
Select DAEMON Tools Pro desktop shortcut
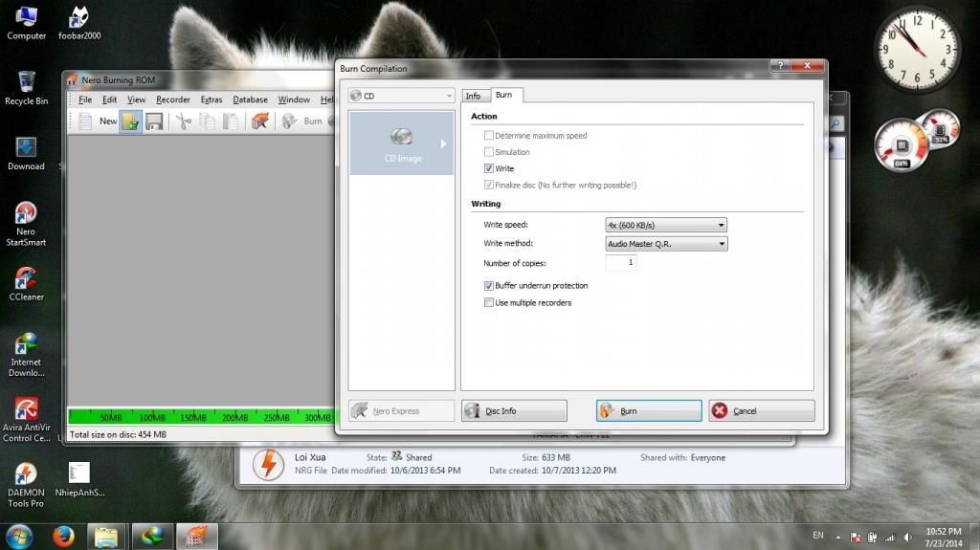pyautogui.click(x=26, y=486)
